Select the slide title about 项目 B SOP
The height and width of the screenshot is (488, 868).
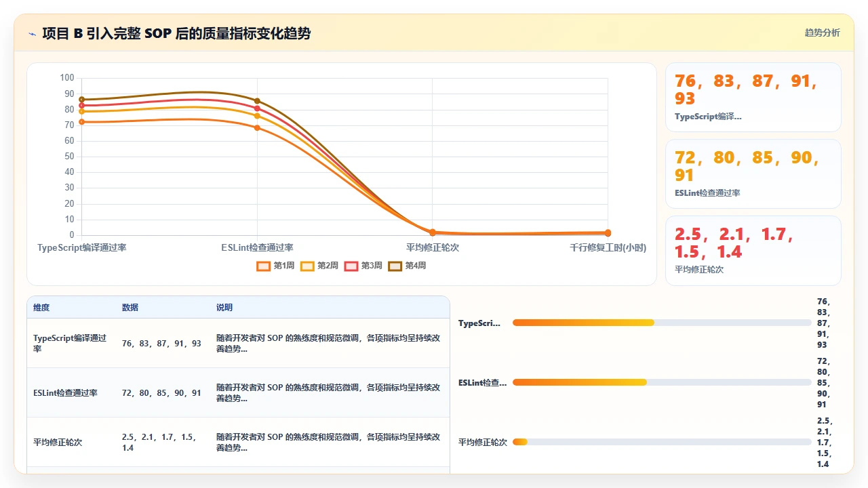[176, 33]
